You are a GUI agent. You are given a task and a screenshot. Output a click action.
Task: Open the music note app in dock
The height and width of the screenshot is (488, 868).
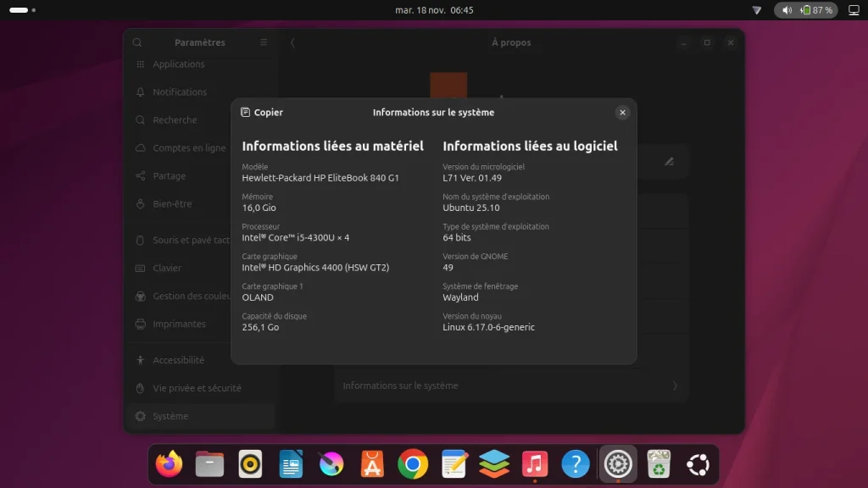click(x=535, y=463)
